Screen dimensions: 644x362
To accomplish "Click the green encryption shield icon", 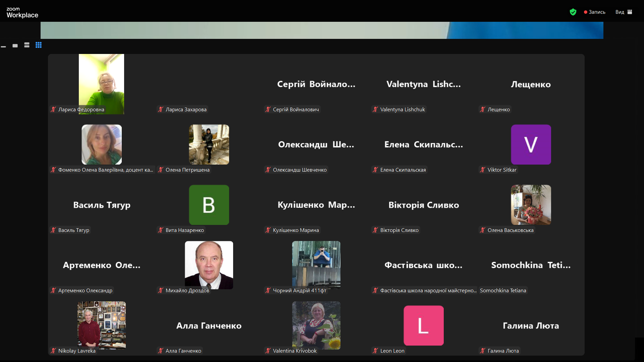I will coord(573,12).
